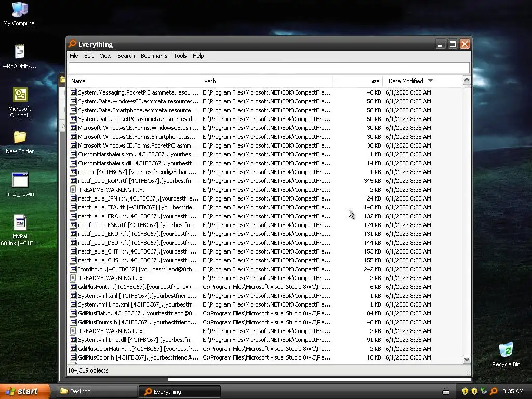Select the Recycle Bin desktop icon
The image size is (532, 399).
506,354
